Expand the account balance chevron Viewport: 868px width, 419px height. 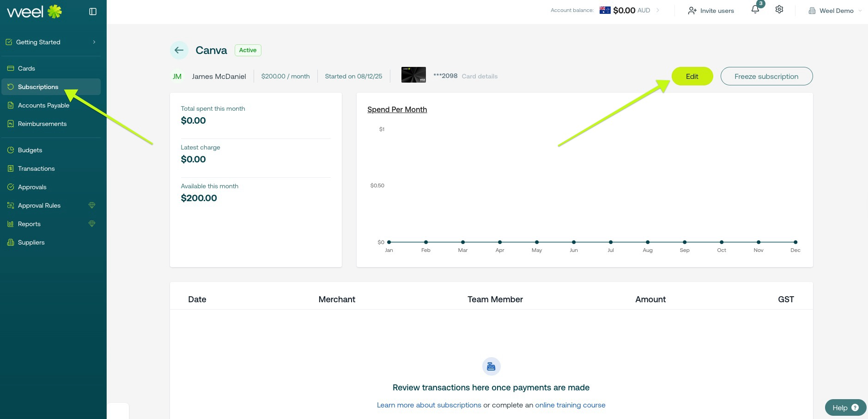coord(658,10)
